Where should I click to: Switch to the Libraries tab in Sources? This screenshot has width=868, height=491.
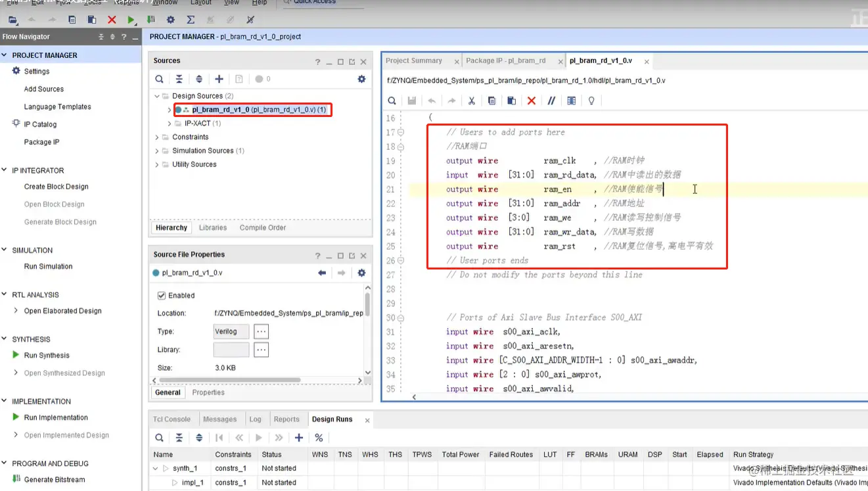pyautogui.click(x=213, y=227)
